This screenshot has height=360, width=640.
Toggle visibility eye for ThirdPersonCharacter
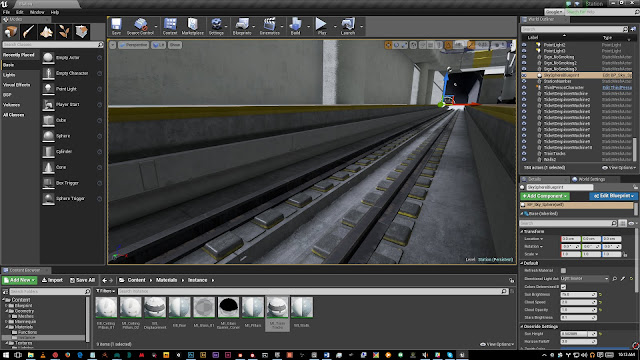click(524, 87)
